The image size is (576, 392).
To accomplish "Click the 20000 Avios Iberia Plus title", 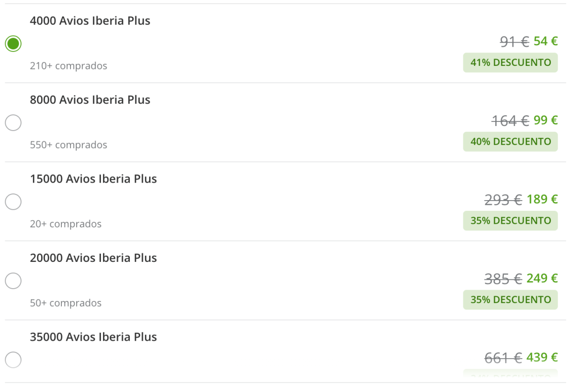I will 93,258.
